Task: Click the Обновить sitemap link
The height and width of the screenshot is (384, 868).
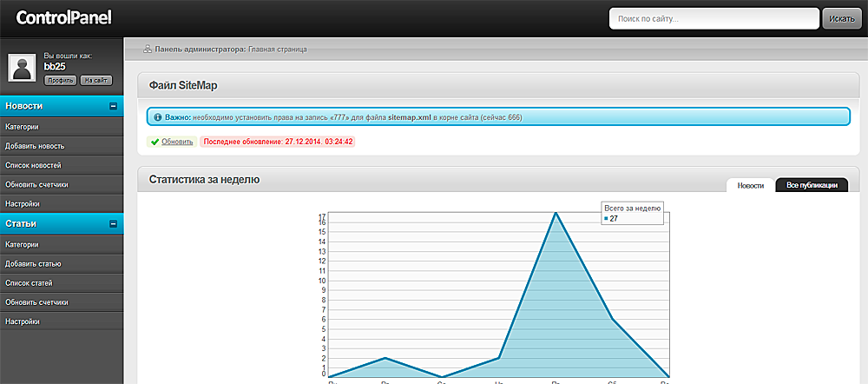Action: coord(177,142)
